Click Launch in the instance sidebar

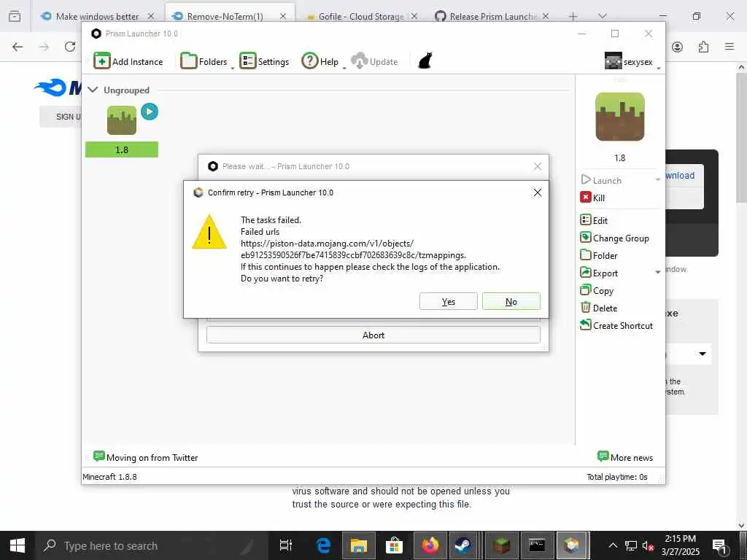(x=601, y=181)
